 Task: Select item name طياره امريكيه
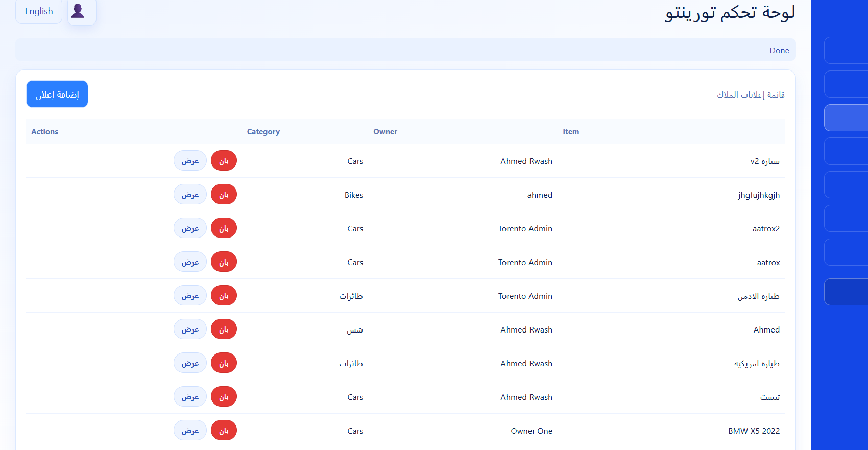tap(757, 364)
